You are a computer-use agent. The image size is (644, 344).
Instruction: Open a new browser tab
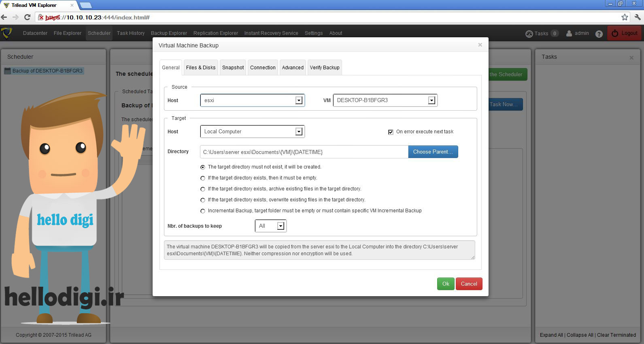pyautogui.click(x=85, y=5)
